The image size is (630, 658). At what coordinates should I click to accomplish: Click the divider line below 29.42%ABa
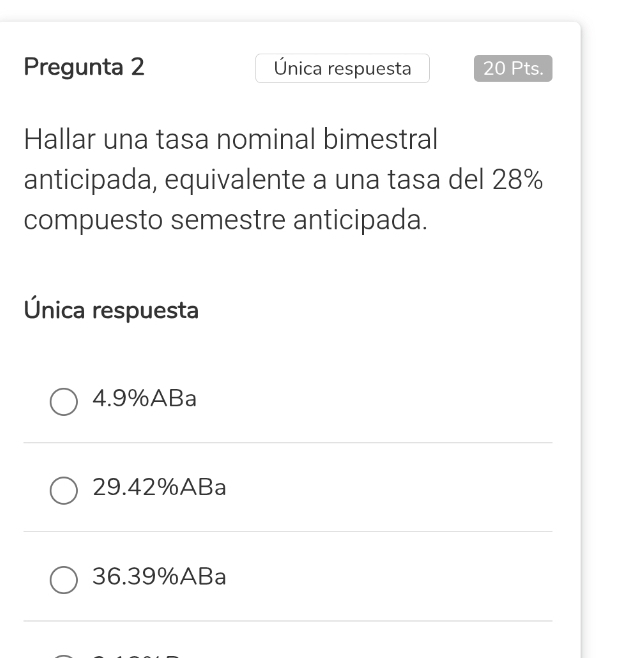pos(288,532)
